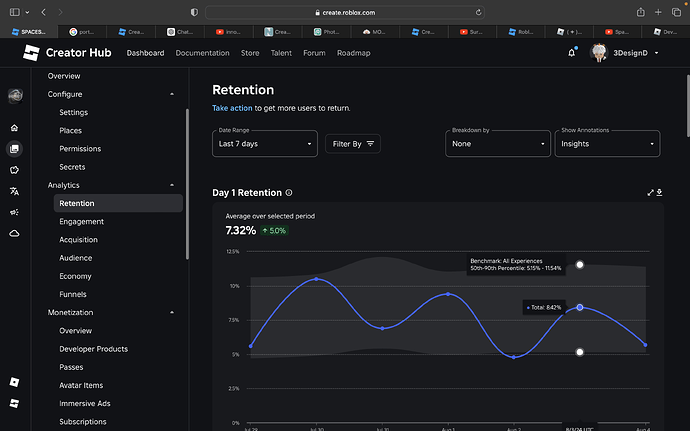690x431 pixels.
Task: Open Passes under Monetization
Action: tap(71, 367)
